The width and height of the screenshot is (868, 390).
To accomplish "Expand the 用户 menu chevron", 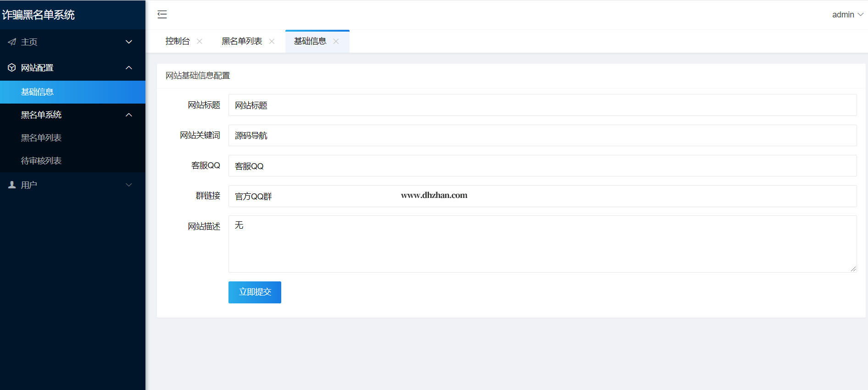I will [x=129, y=185].
